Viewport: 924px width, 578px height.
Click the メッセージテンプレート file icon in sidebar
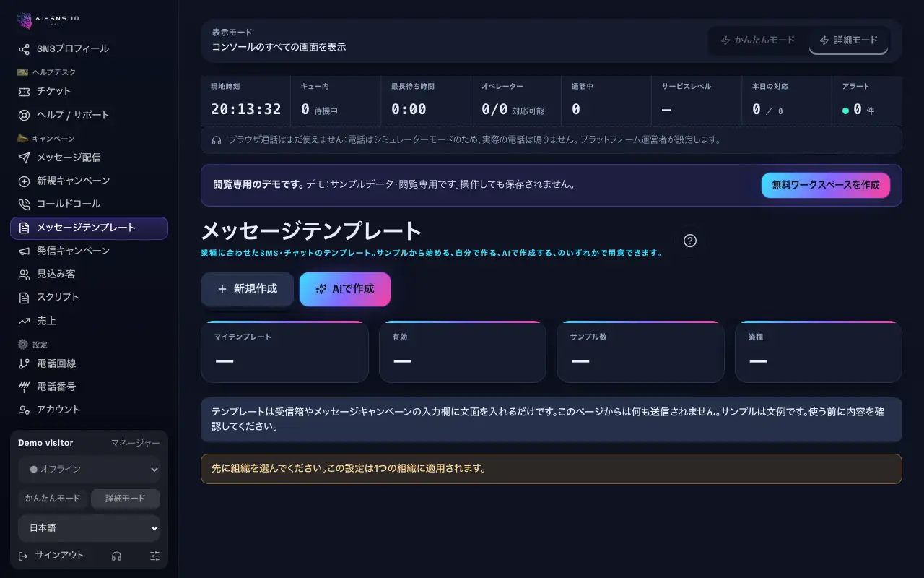point(24,228)
